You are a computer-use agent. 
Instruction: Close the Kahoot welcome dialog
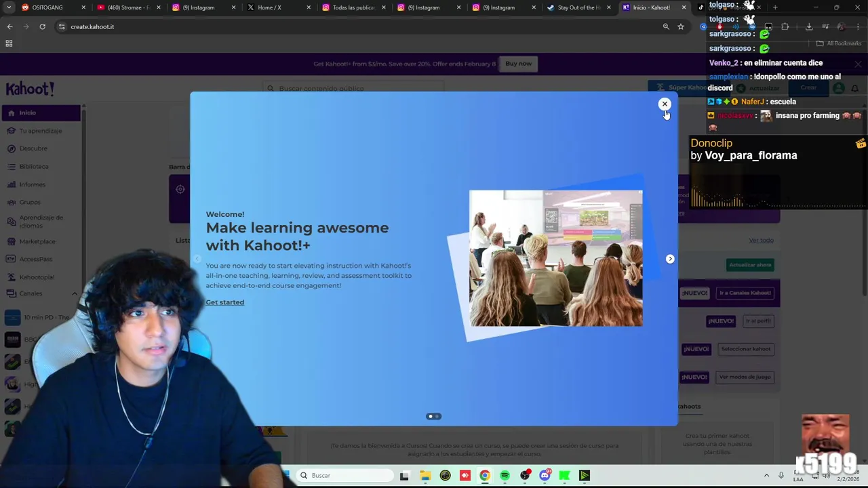pyautogui.click(x=665, y=104)
